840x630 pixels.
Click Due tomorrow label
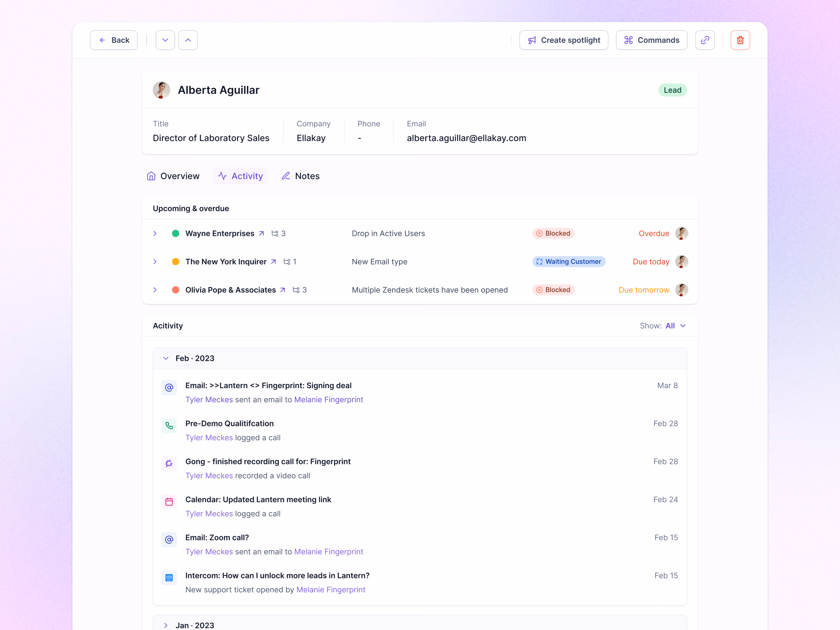pyautogui.click(x=644, y=290)
